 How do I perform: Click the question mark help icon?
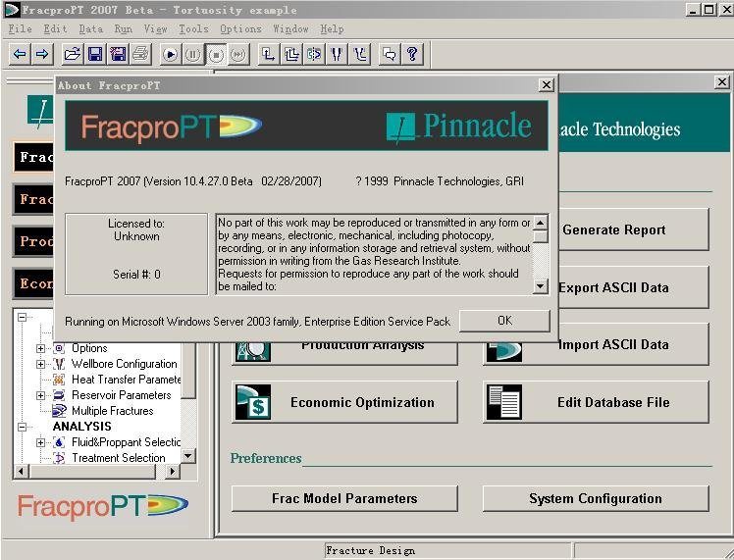point(412,54)
